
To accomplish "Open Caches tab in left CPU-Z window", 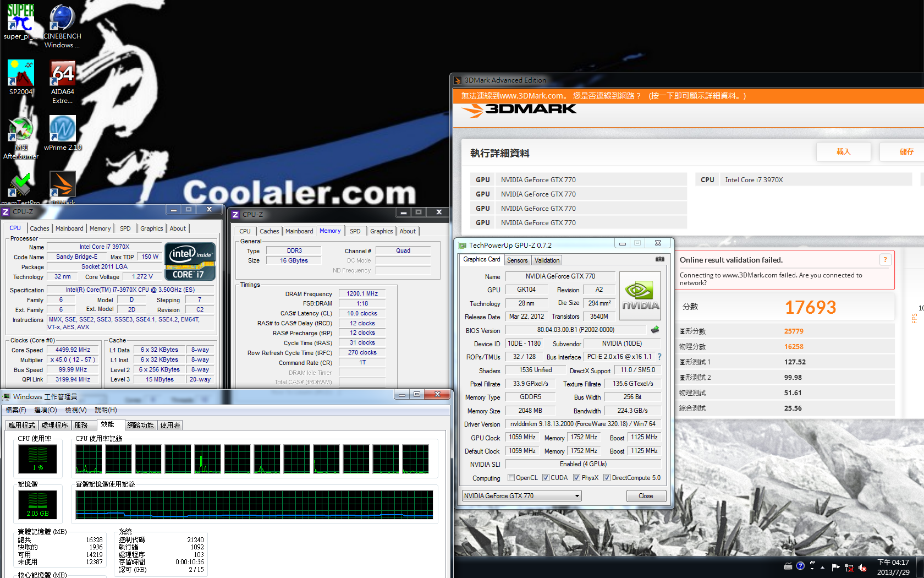I will 40,228.
